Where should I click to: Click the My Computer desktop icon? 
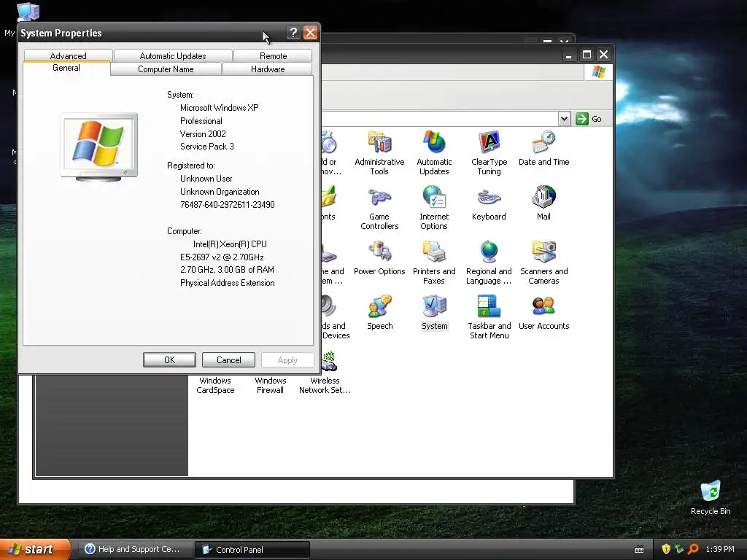pyautogui.click(x=28, y=12)
